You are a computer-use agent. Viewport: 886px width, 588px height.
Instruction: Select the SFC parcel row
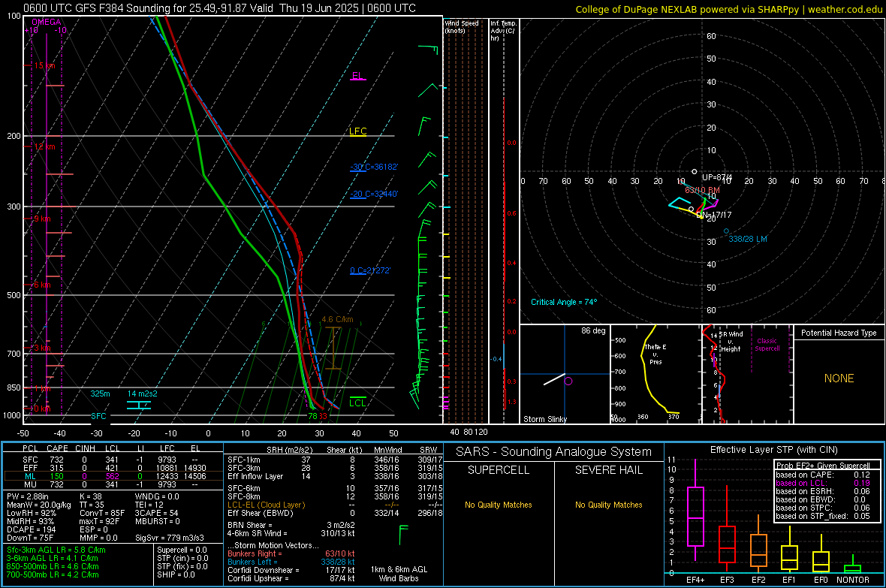pyautogui.click(x=113, y=460)
